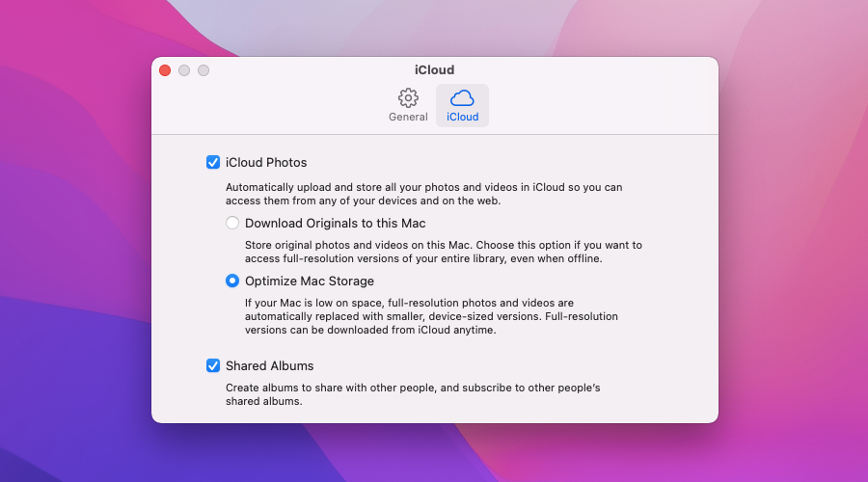Select the Optimize Mac Storage radio button
868x482 pixels.
coord(232,281)
